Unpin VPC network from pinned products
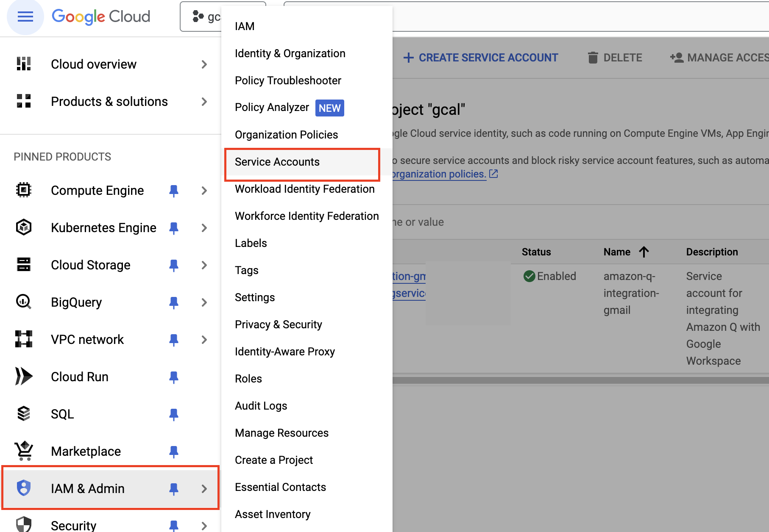 coord(174,340)
